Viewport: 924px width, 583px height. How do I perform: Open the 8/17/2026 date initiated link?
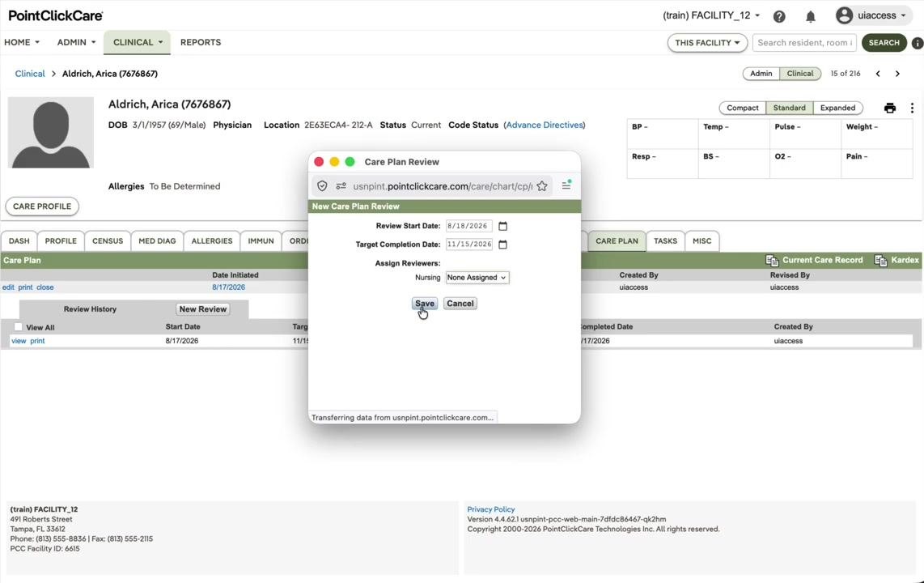click(229, 287)
